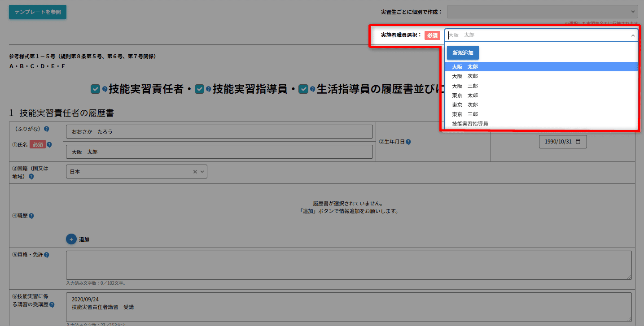Screen dimensions: 644x326
Task: Click help icon beside ④職歴 label
Action: click(x=31, y=216)
